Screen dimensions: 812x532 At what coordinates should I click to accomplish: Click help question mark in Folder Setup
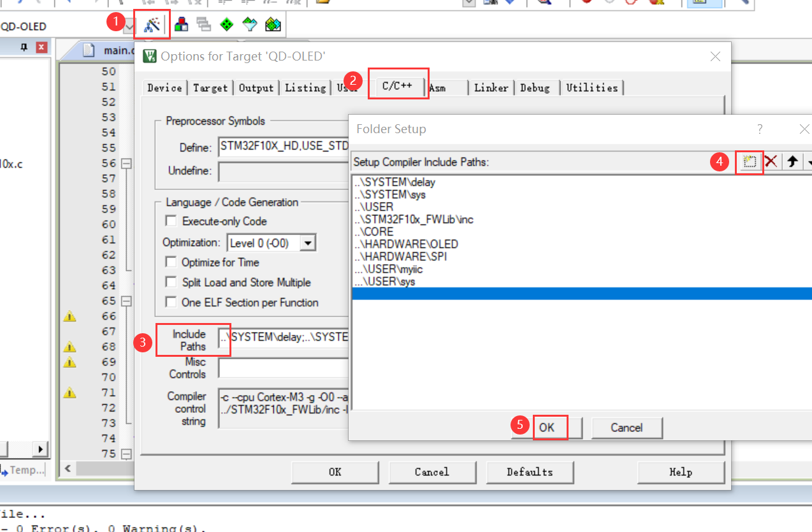(760, 129)
